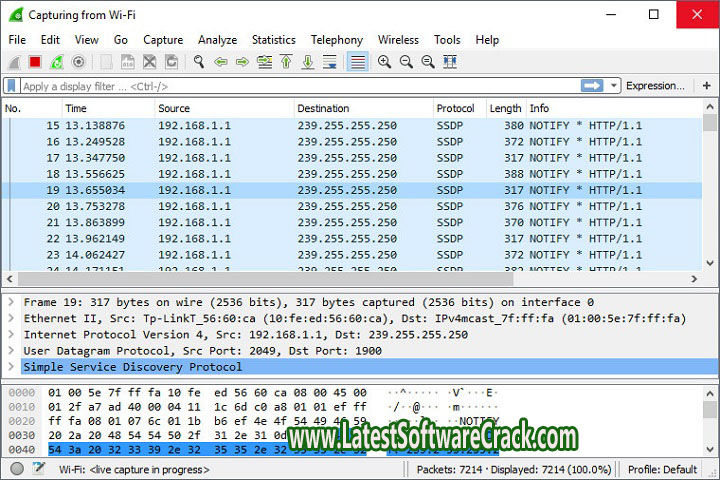Reload this file icon

(x=171, y=62)
